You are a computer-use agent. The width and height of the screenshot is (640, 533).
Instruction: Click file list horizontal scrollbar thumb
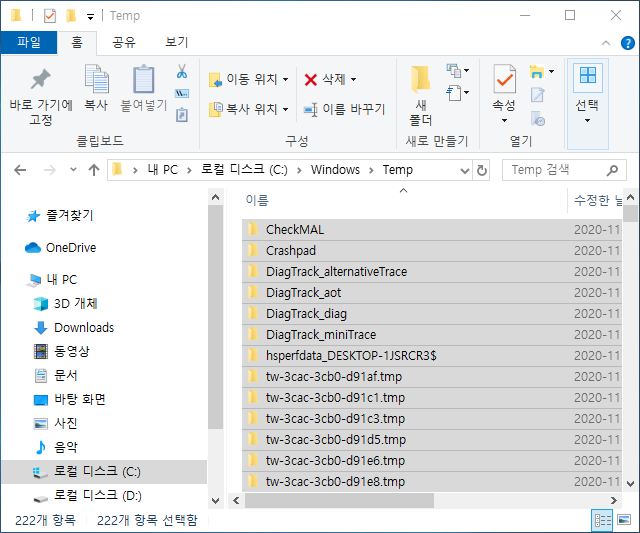pyautogui.click(x=339, y=500)
